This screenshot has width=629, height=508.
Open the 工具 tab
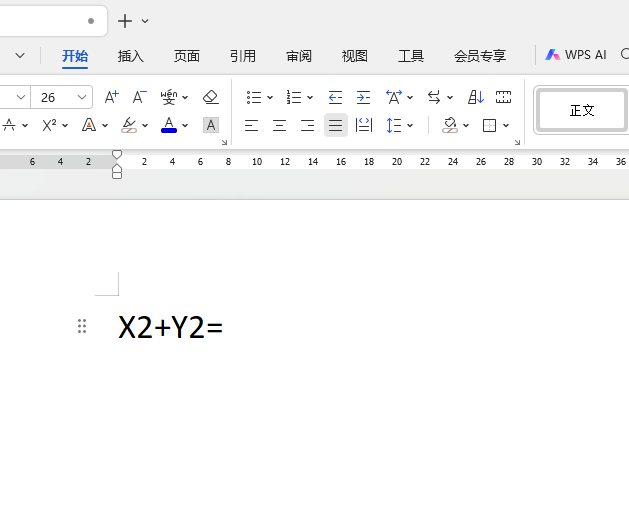point(411,56)
